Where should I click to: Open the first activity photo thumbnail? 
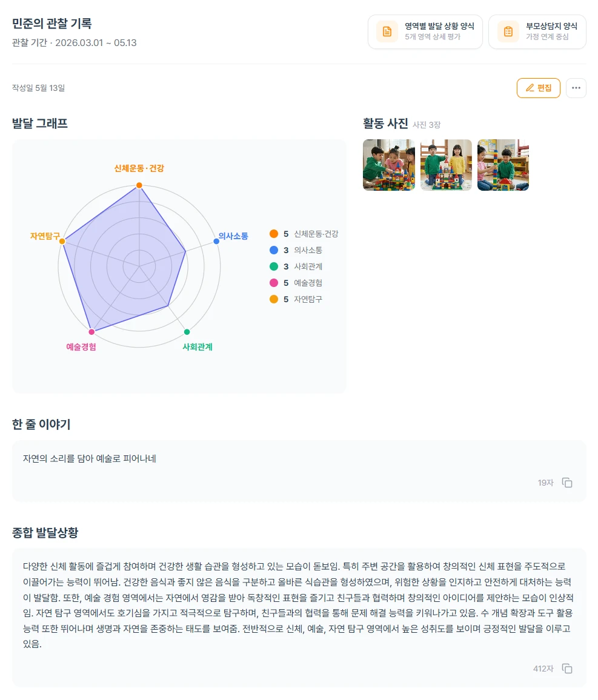coord(389,165)
